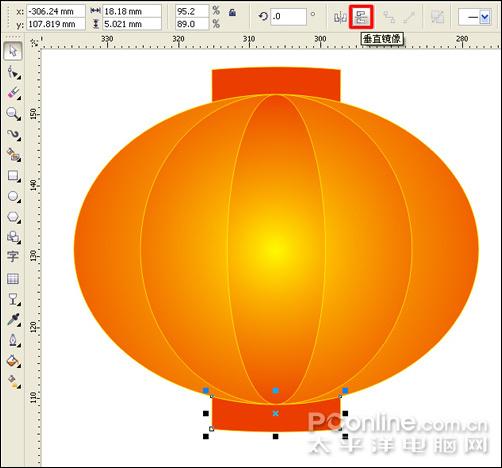The image size is (502, 468).
Task: Click the object height field 5.021 mm
Action: click(x=132, y=24)
